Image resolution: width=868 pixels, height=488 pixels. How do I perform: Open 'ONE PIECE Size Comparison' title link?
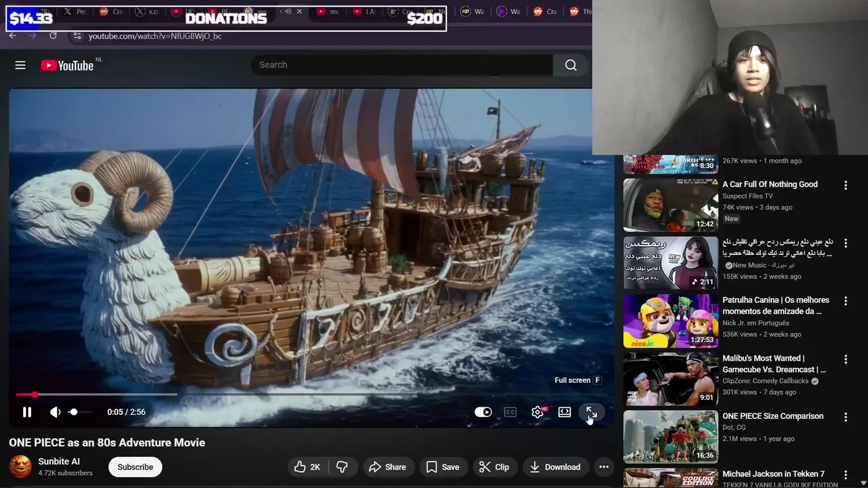(x=773, y=416)
